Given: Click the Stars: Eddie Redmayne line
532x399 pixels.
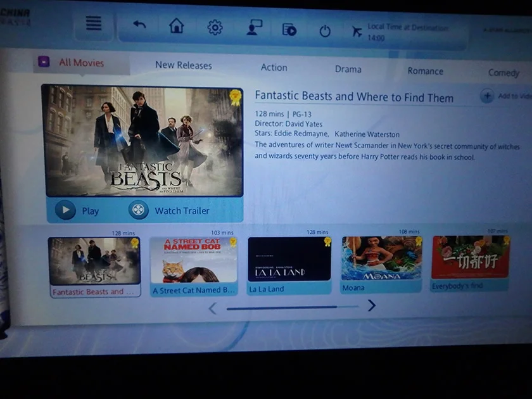Looking at the screenshot, I should [327, 134].
